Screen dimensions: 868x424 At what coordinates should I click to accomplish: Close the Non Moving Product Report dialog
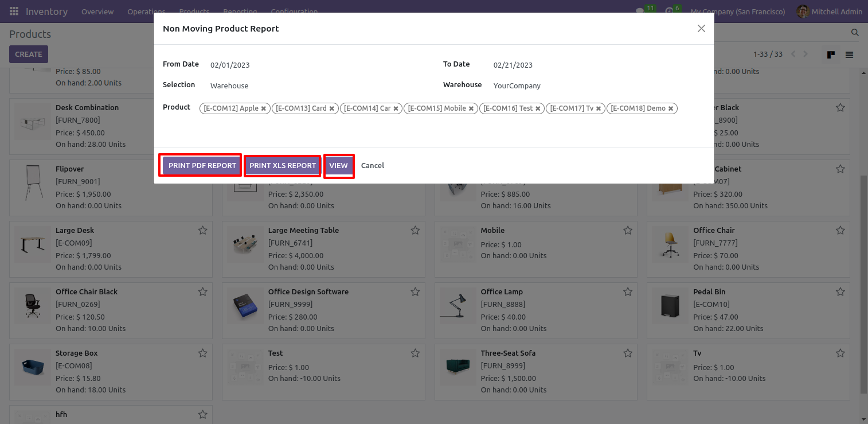[701, 29]
